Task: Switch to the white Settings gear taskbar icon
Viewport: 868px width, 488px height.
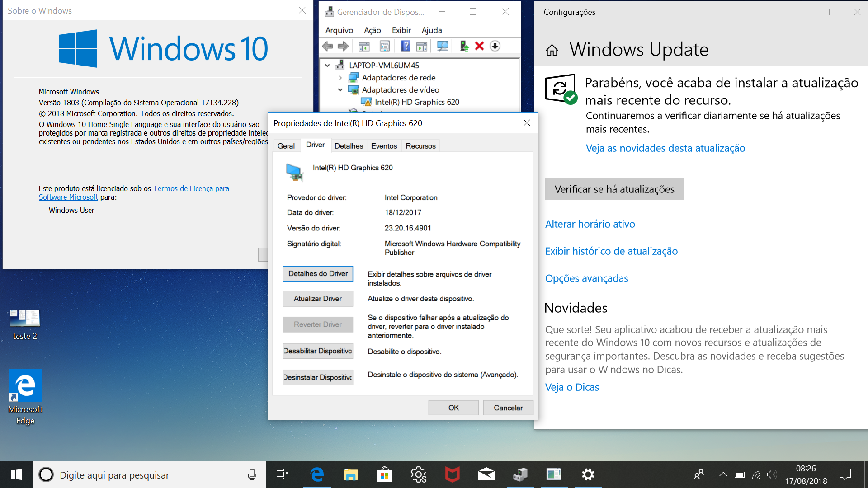Action: tap(588, 474)
